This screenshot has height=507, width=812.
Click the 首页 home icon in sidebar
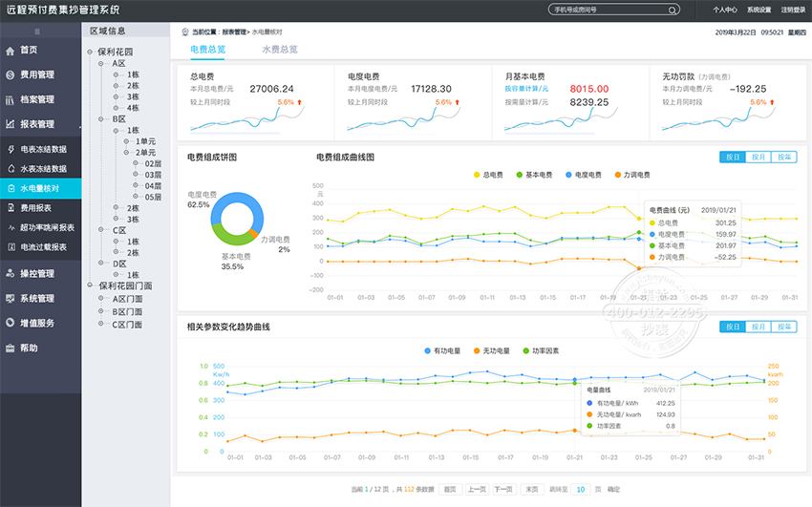pyautogui.click(x=11, y=50)
